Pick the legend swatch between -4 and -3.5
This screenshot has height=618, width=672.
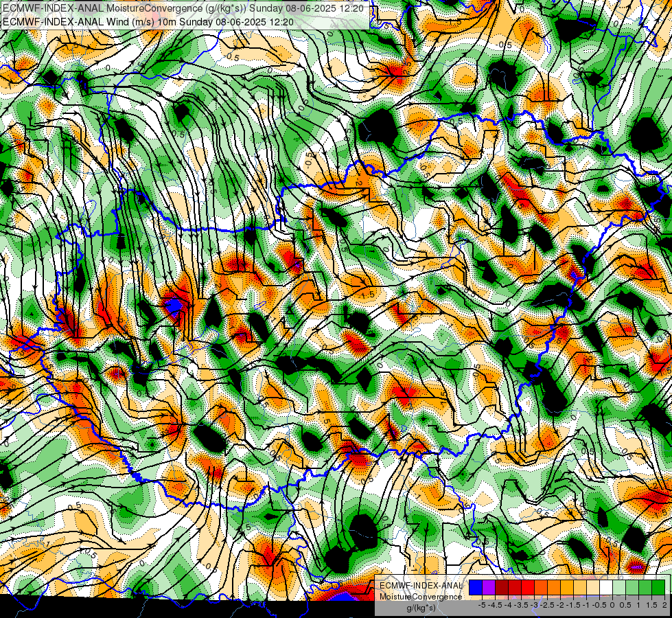point(515,588)
